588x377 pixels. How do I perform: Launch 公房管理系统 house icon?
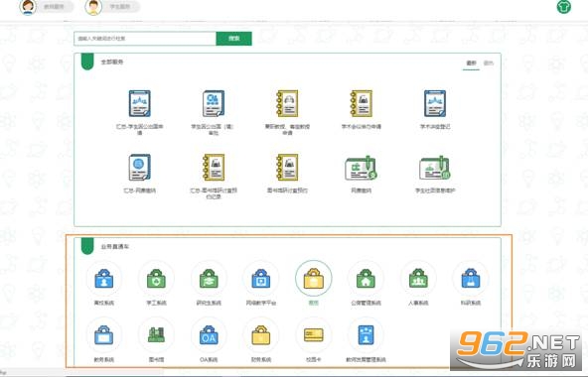pos(366,279)
